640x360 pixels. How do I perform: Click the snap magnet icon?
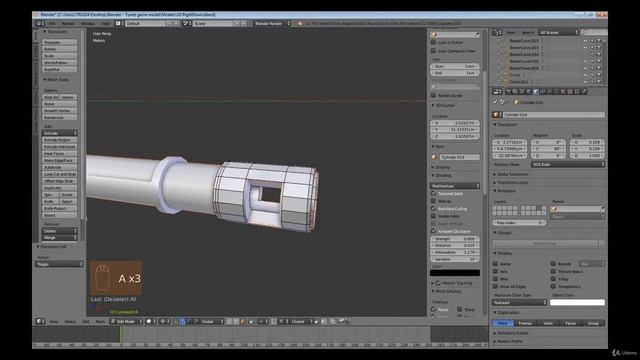pos(274,322)
